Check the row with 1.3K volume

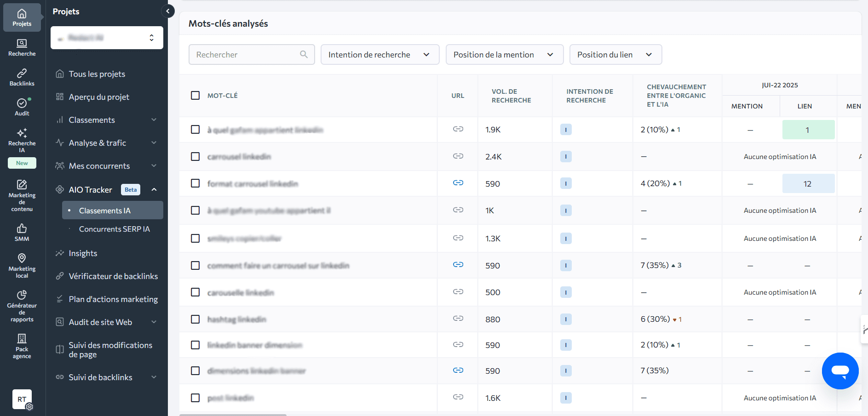click(195, 239)
